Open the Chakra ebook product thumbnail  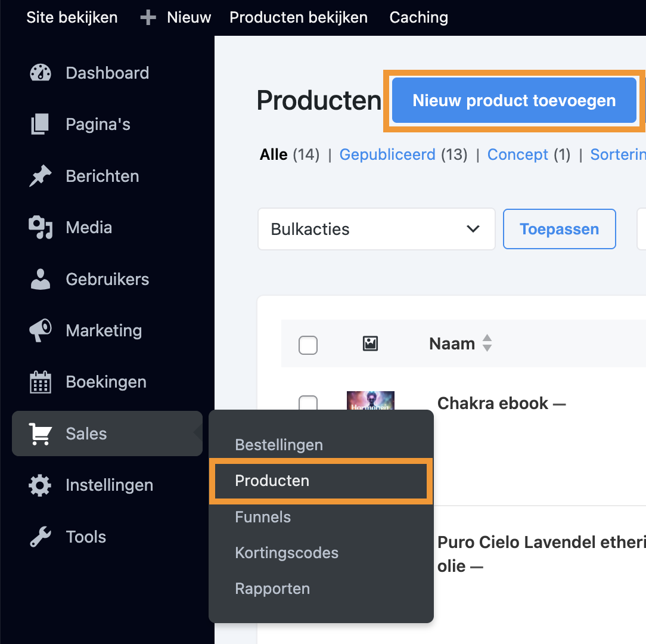[371, 401]
